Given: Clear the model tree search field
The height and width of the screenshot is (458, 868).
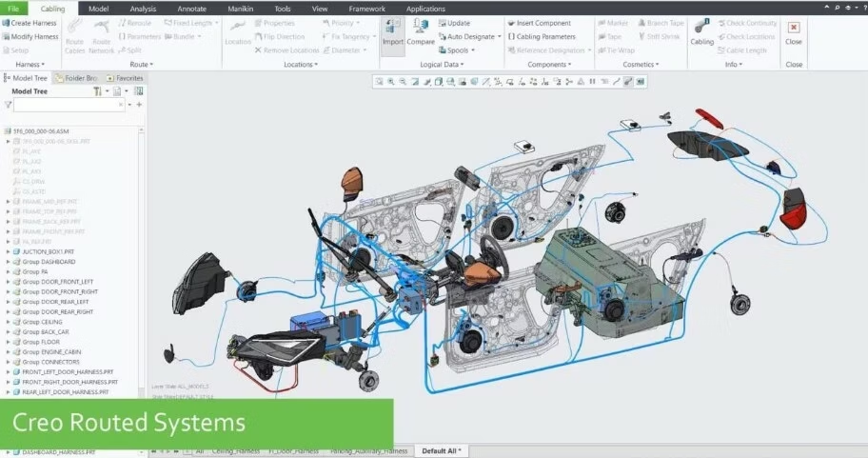Looking at the screenshot, I should [x=121, y=104].
